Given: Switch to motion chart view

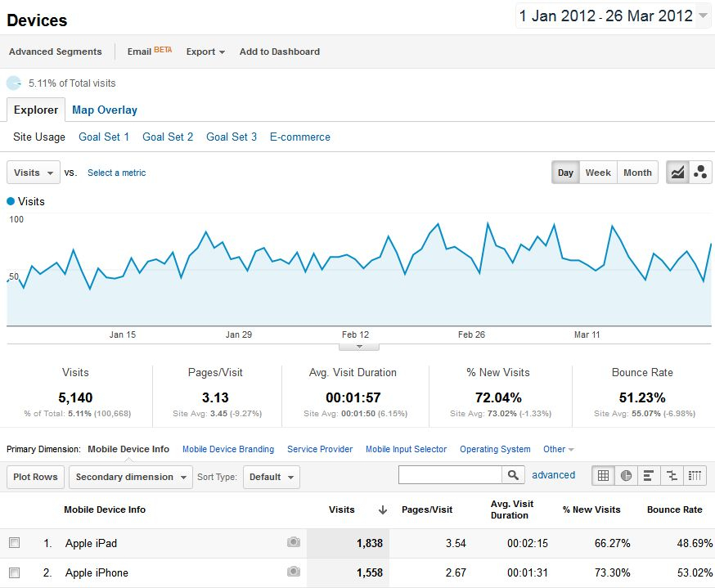Looking at the screenshot, I should pos(700,173).
